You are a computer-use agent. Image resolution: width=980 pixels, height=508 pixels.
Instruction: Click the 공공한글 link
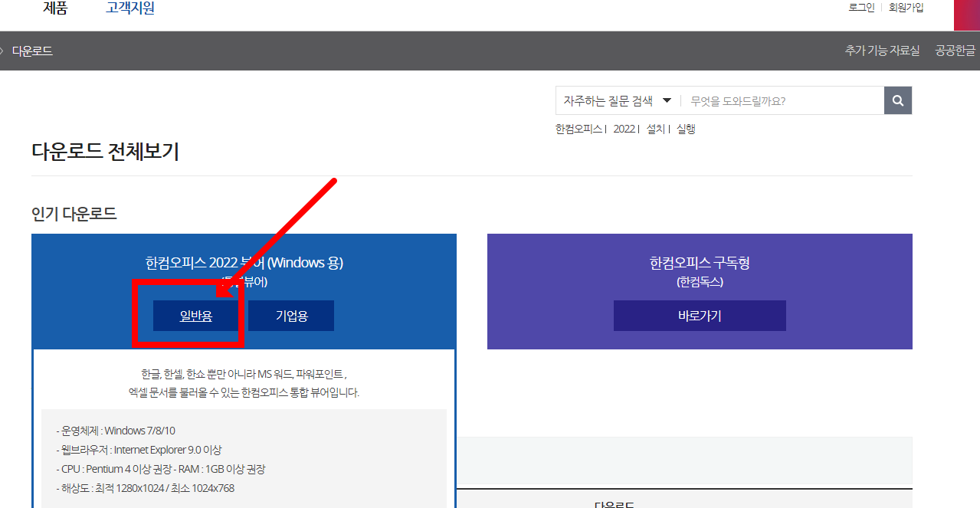point(955,51)
